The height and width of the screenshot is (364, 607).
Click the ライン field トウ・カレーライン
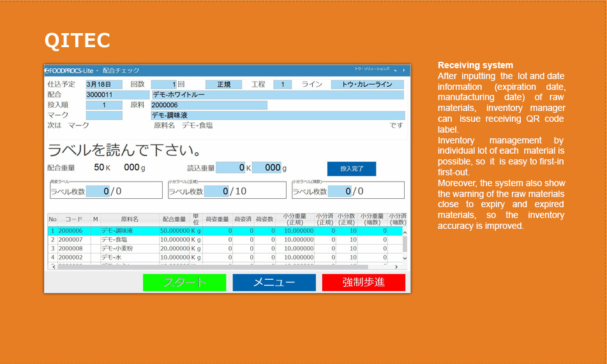click(367, 84)
